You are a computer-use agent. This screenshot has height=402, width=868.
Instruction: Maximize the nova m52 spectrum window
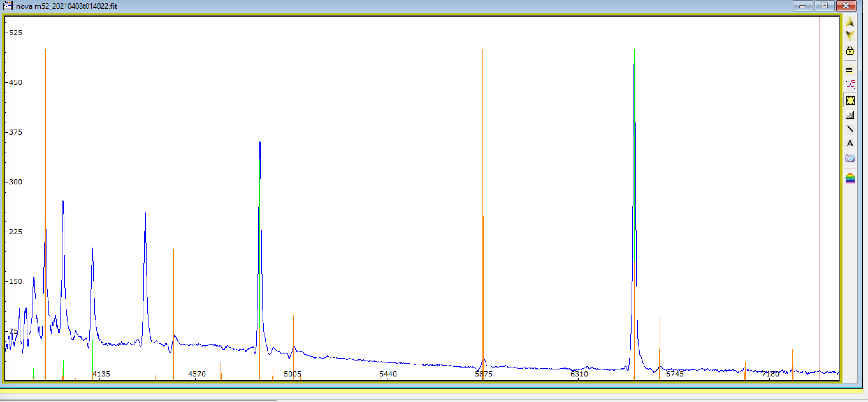tap(824, 6)
